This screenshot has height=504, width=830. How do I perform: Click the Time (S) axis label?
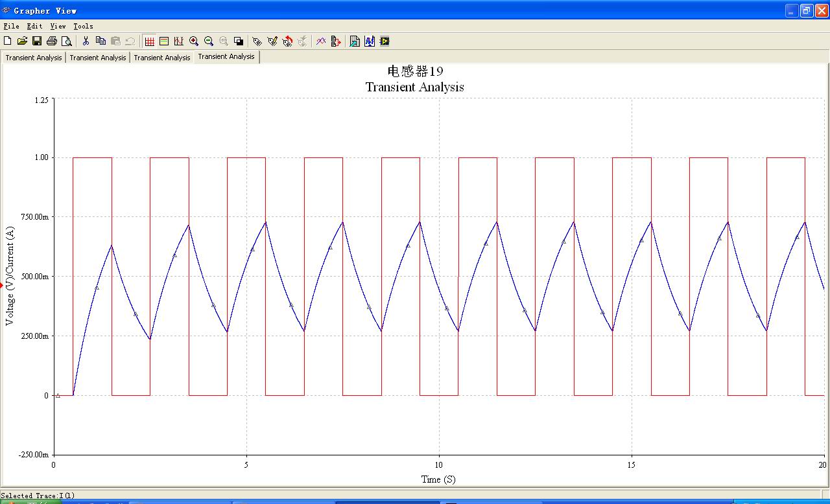tap(438, 479)
